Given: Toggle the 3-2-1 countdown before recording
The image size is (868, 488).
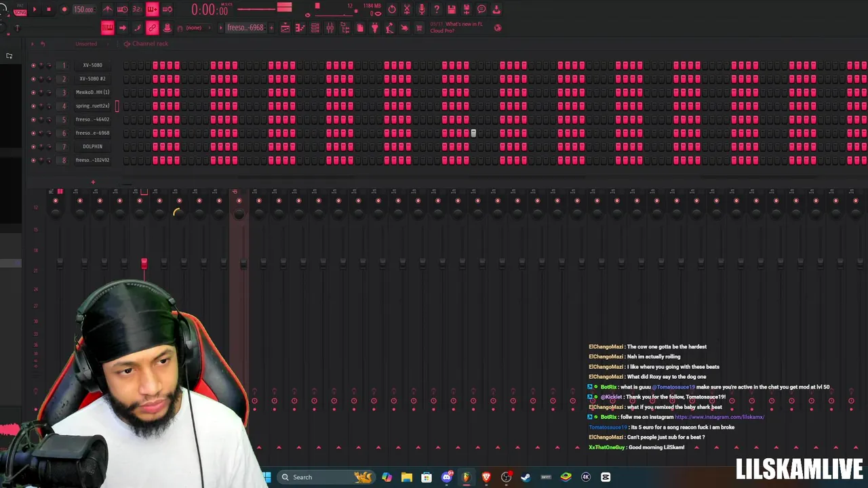Looking at the screenshot, I should coord(138,9).
